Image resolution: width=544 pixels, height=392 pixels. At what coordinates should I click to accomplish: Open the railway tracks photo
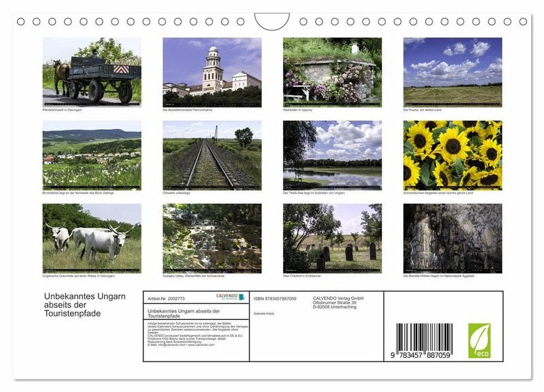(x=212, y=156)
